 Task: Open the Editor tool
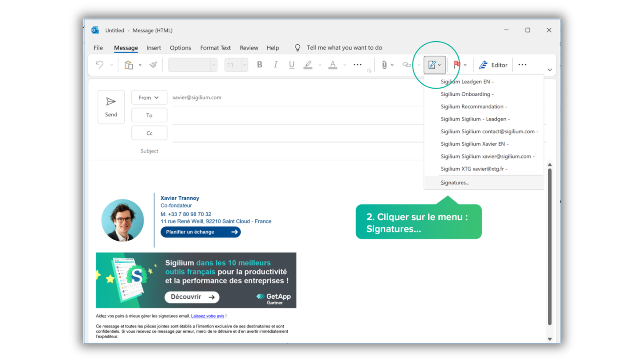coord(493,65)
